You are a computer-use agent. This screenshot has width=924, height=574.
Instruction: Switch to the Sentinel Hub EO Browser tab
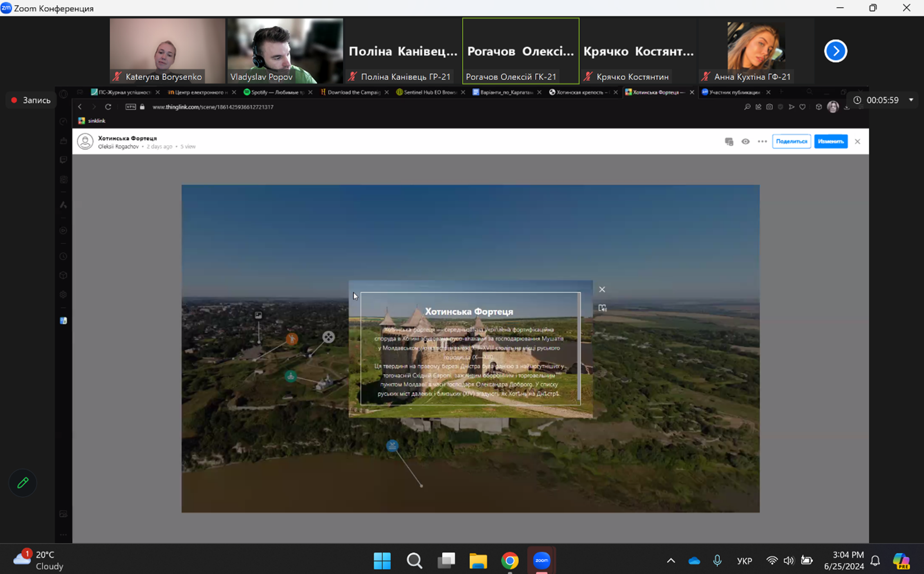click(428, 92)
